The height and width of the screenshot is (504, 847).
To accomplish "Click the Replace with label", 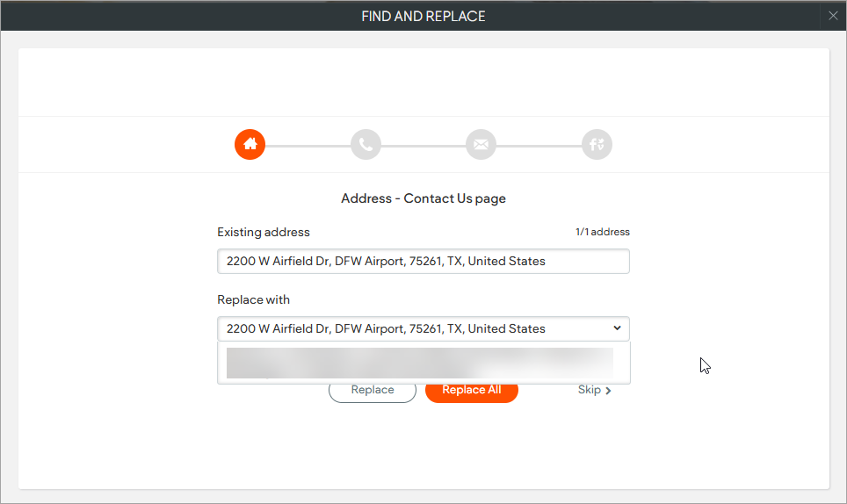I will point(253,300).
